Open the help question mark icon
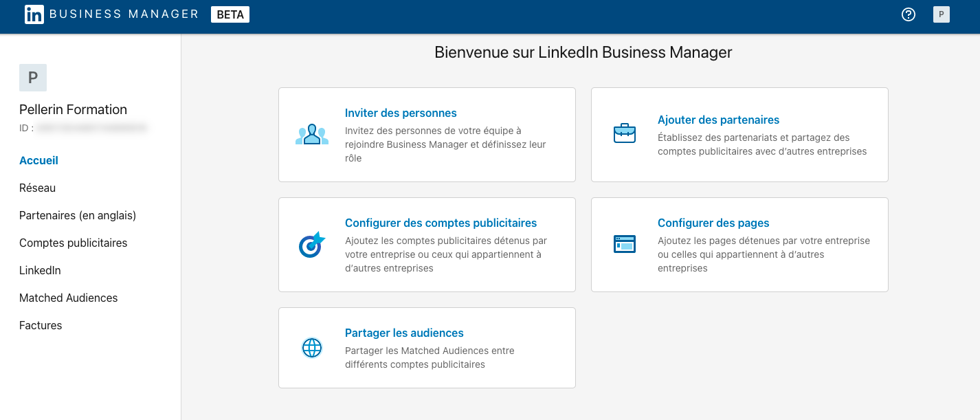Viewport: 980px width, 420px height. tap(909, 14)
